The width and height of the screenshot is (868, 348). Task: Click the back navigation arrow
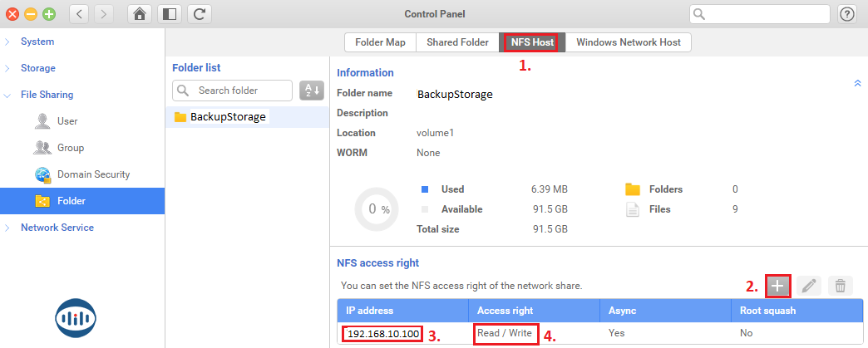tap(80, 14)
